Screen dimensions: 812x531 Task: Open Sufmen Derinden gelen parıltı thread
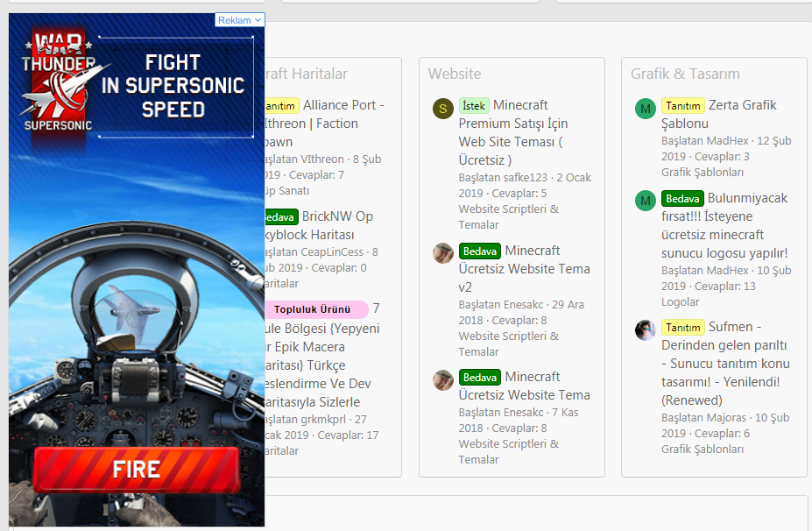click(725, 364)
